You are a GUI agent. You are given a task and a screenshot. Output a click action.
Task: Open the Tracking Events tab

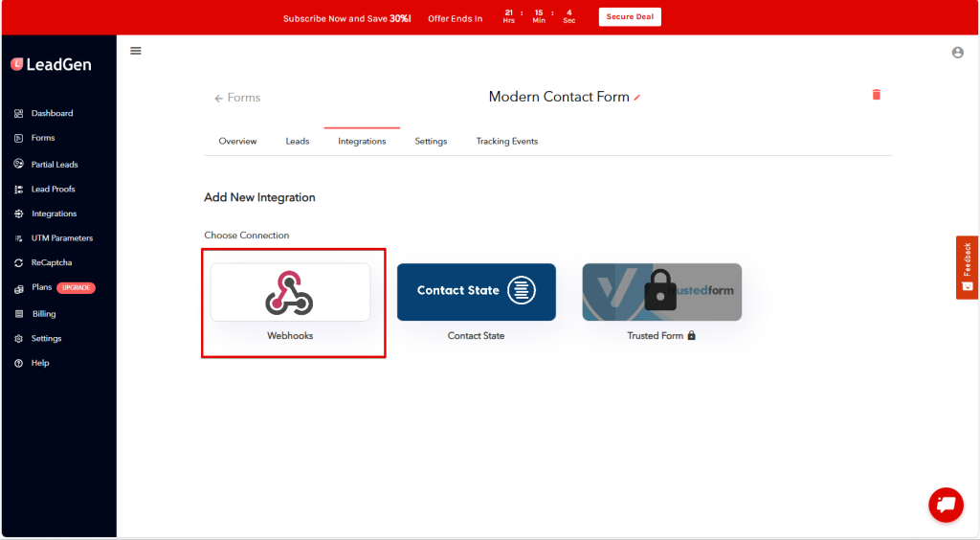point(507,141)
